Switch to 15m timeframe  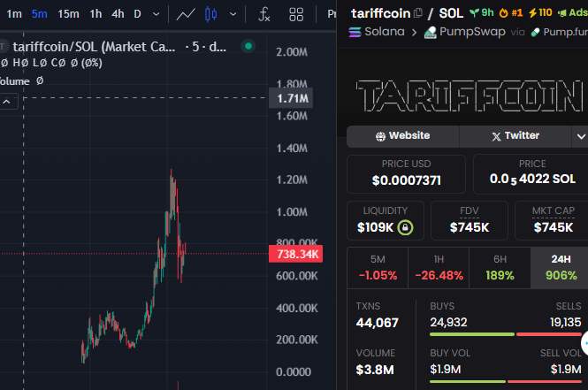pyautogui.click(x=68, y=14)
